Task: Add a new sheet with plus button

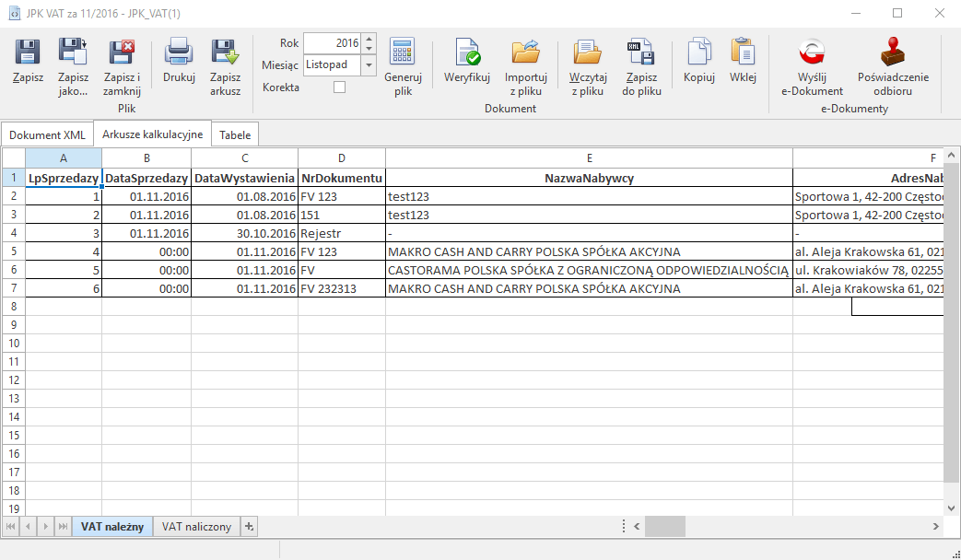Action: point(249,526)
